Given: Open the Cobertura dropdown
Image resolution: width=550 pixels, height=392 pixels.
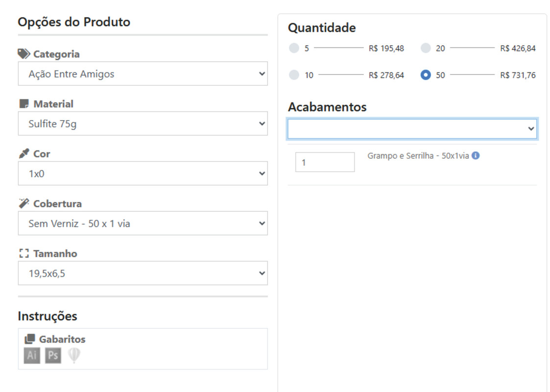Looking at the screenshot, I should pyautogui.click(x=143, y=223).
